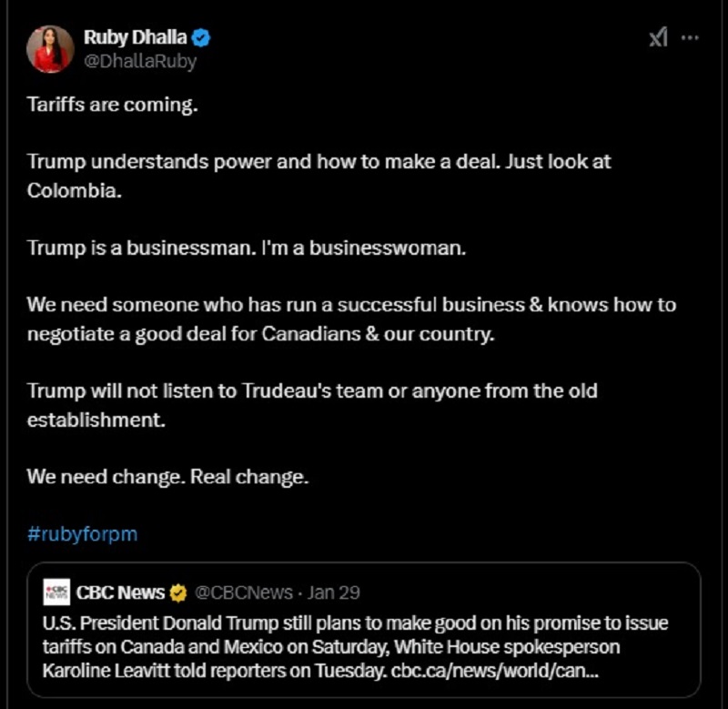Click Ruby Dhalla's blue verified badge

(202, 37)
